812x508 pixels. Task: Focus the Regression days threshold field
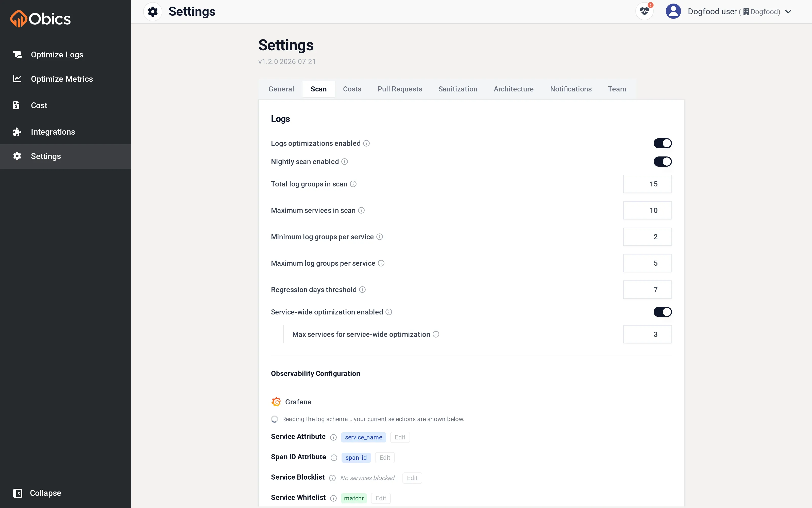(647, 290)
